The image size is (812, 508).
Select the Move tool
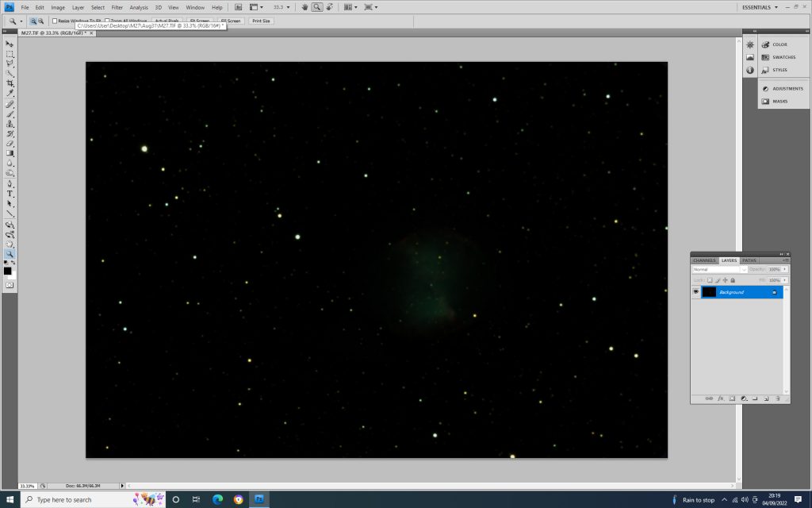coord(10,44)
